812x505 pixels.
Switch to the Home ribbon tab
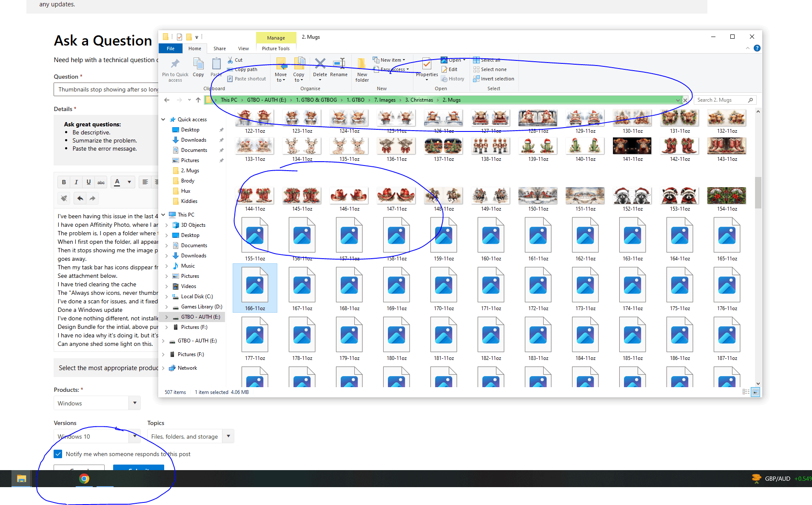pos(195,49)
